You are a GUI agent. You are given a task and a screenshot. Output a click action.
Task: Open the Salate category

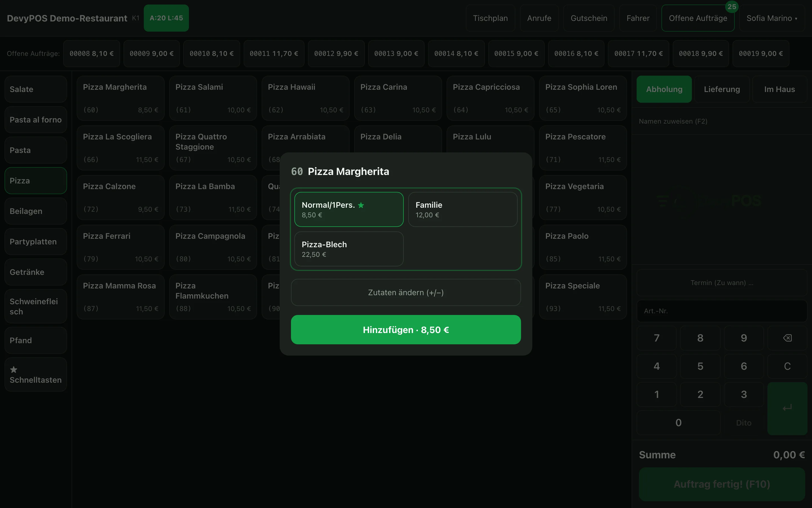coord(36,89)
